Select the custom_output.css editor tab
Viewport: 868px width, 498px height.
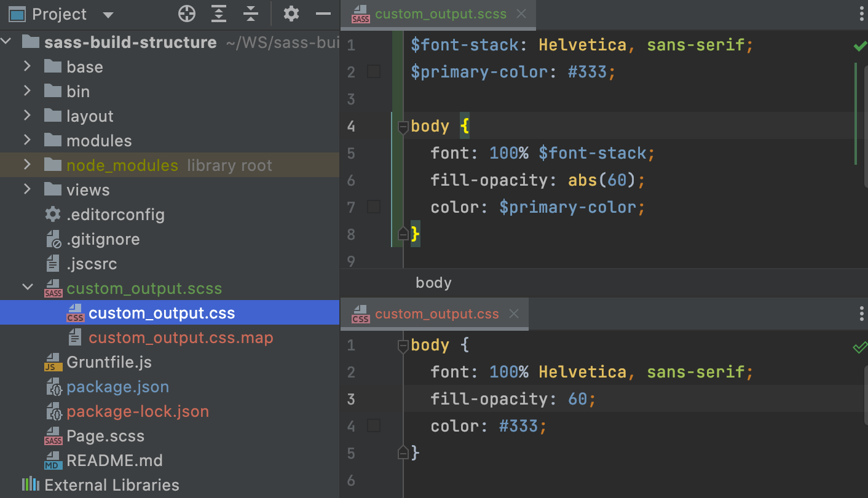tap(436, 314)
